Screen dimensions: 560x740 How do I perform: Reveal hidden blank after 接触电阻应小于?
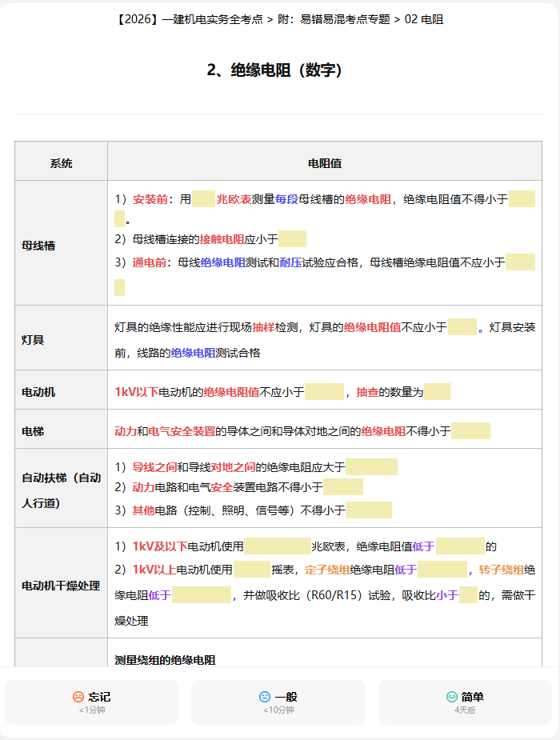click(292, 239)
